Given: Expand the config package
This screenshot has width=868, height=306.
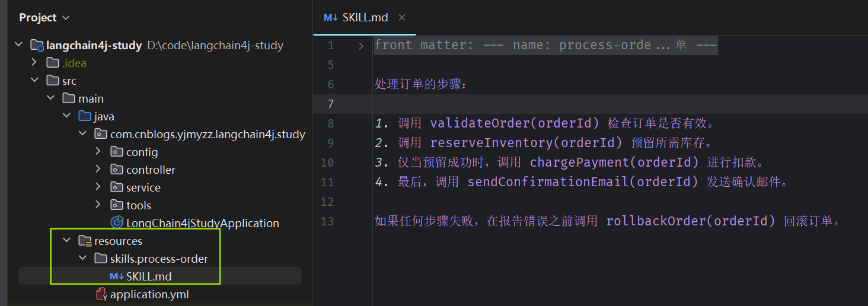Looking at the screenshot, I should pyautogui.click(x=98, y=152).
